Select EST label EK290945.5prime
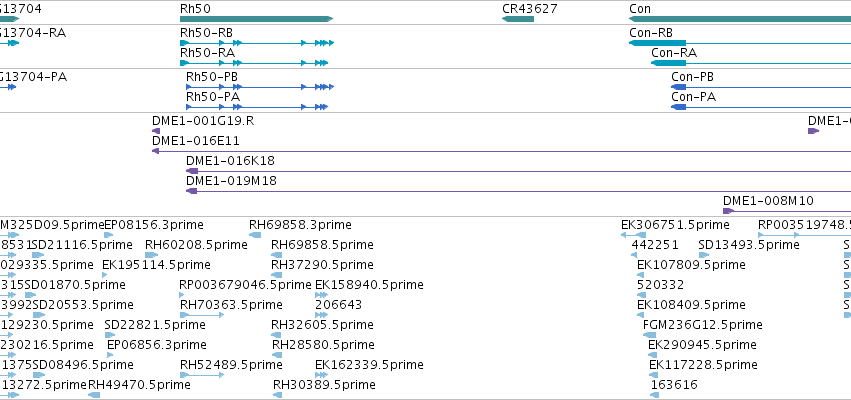This screenshot has height=400, width=851. point(702,345)
